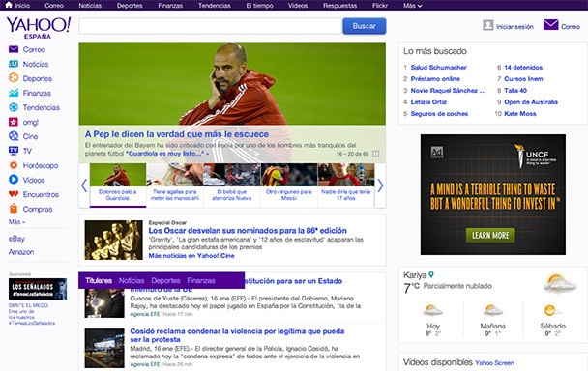Open headline about Los Oscar nominados
Screen dimensions: 588x371
point(248,231)
